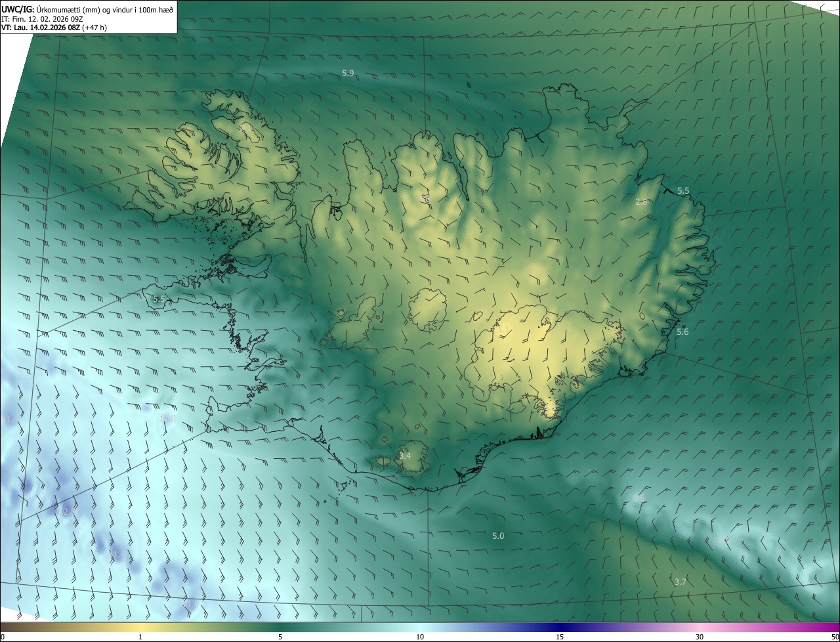Click the '0' tick on the color scale
Viewport: 840px width, 642px height.
click(x=3, y=637)
